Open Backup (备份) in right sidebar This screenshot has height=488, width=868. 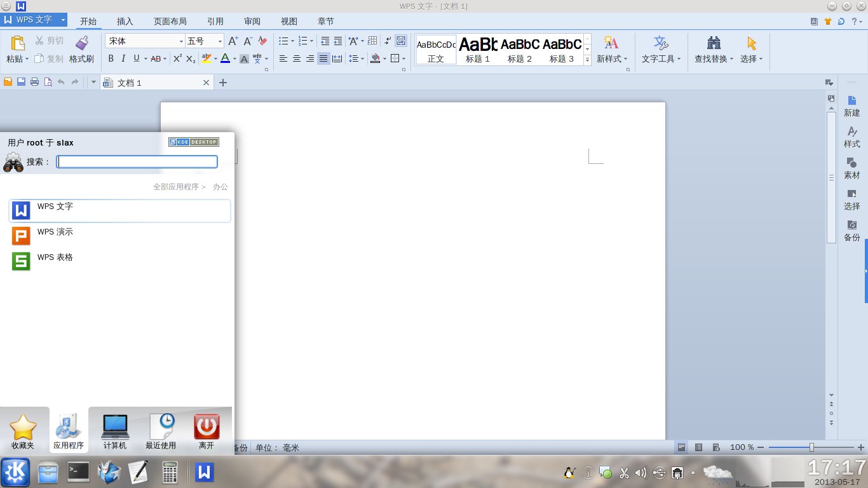coord(852,231)
